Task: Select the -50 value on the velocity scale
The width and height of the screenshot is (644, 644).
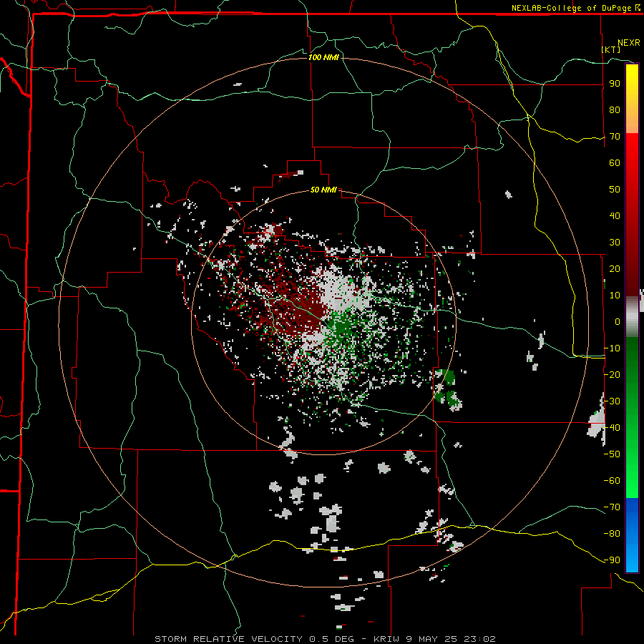Action: pyautogui.click(x=612, y=454)
